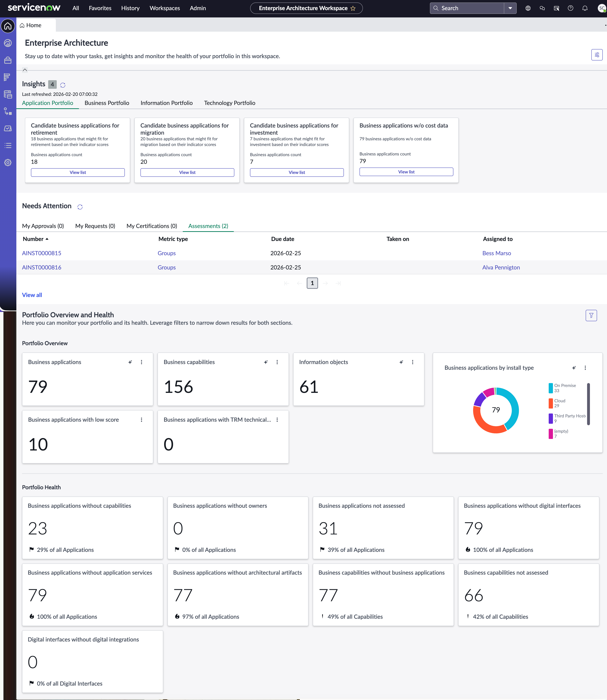Image resolution: width=607 pixels, height=700 pixels.
Task: Open the Workspaces menu
Action: coord(165,8)
